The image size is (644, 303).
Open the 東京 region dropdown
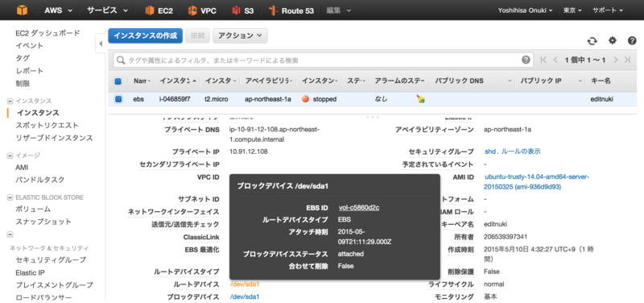(x=572, y=10)
